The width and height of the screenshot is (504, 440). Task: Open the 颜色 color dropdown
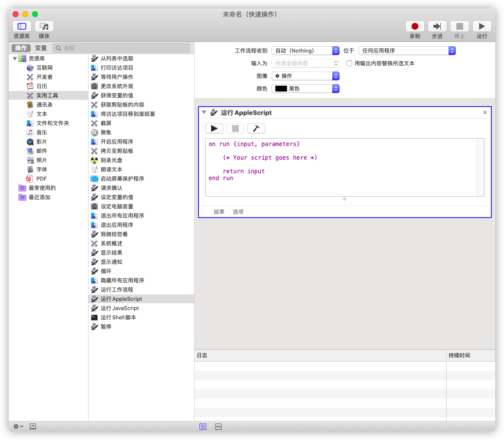[306, 89]
